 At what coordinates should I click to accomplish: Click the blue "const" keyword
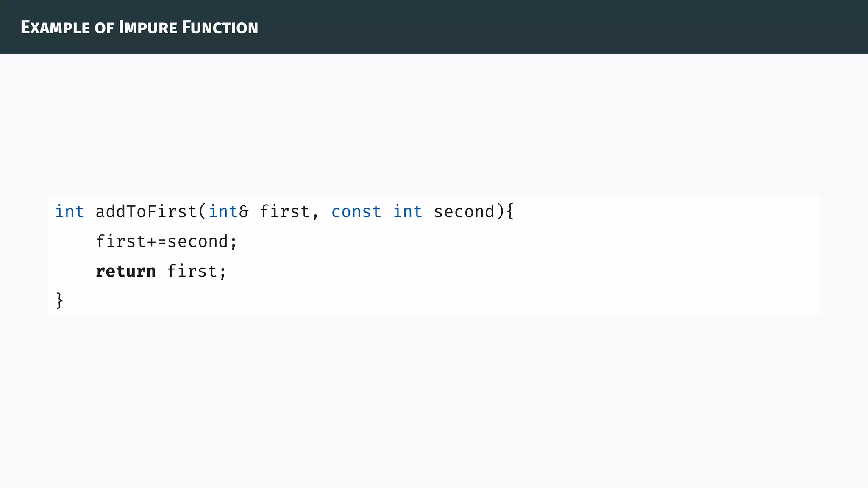coord(356,212)
